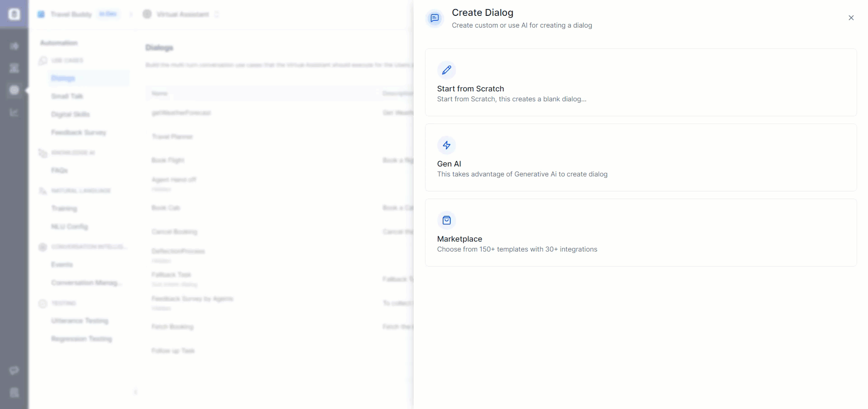This screenshot has width=868, height=409.
Task: Open the Travel Buddy app name in breadcrumb
Action: point(71,14)
